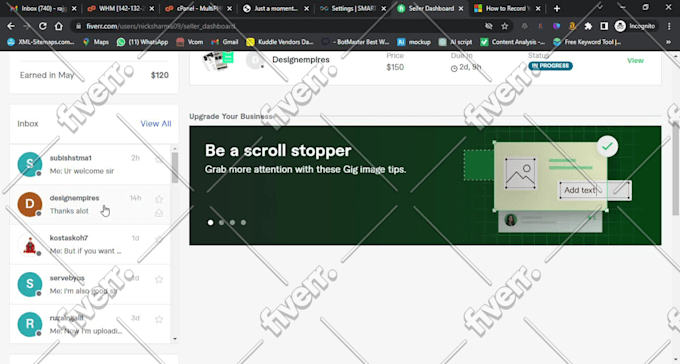The height and width of the screenshot is (364, 680).
Task: Open the BotMaster Best W... bookmark
Action: [x=356, y=42]
